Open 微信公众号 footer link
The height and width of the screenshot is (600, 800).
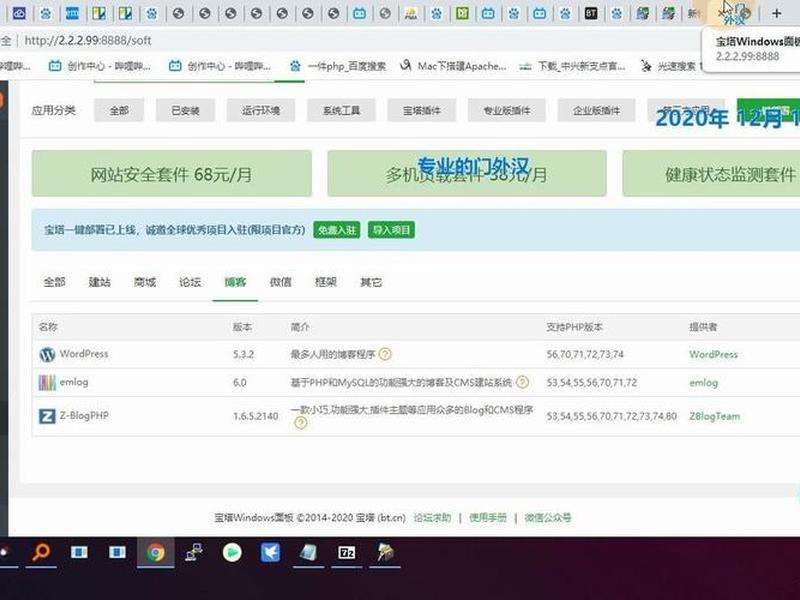click(548, 517)
